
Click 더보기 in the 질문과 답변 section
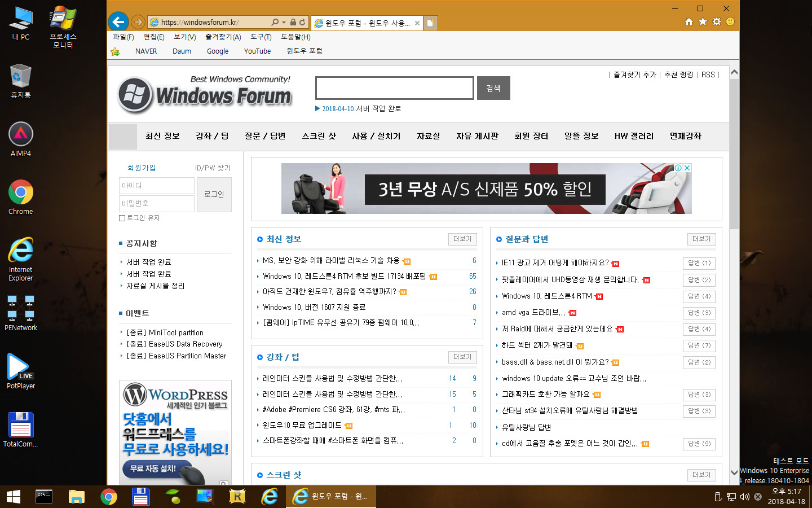(x=701, y=239)
